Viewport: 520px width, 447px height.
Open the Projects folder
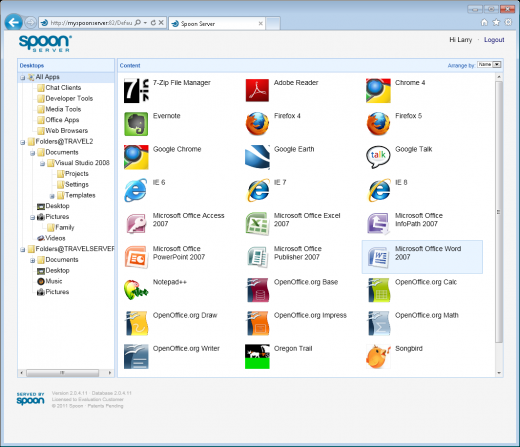(x=73, y=174)
